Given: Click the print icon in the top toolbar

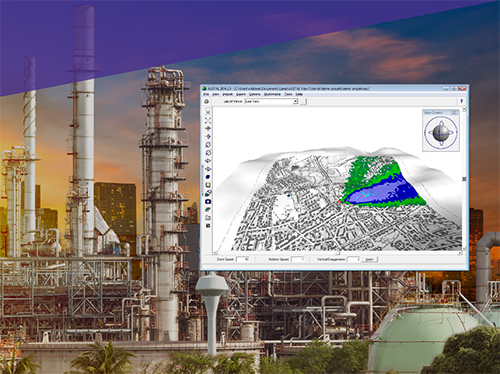Looking at the screenshot, I should coord(207,102).
